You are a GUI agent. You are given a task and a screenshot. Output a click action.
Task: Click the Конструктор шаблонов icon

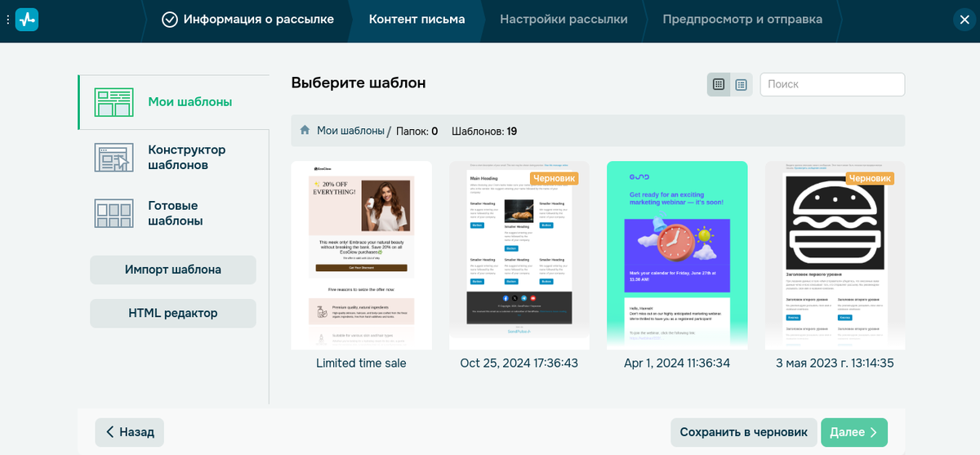point(114,158)
